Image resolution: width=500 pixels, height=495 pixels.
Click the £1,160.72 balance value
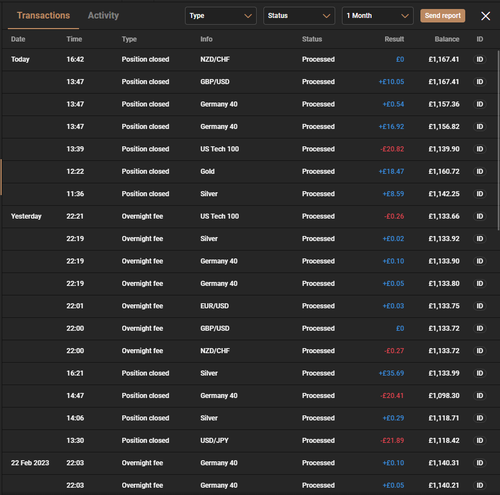[x=444, y=171]
